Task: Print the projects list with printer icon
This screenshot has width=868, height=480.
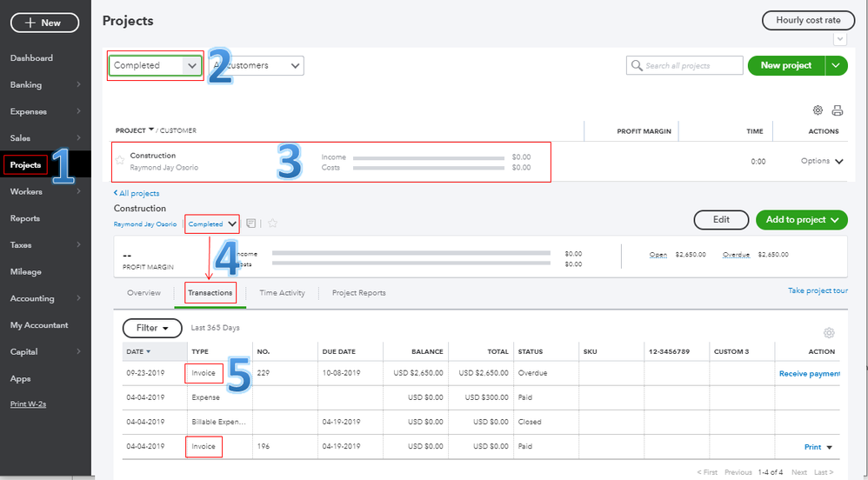Action: tap(838, 110)
